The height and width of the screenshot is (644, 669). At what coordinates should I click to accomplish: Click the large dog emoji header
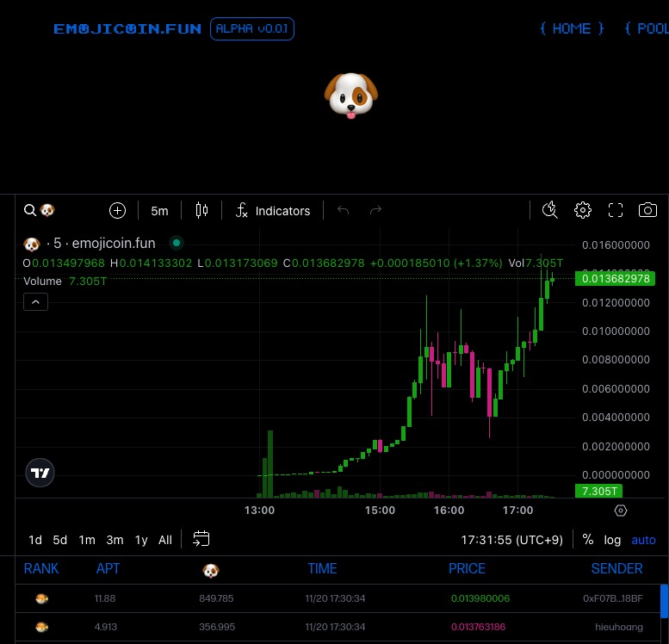click(351, 96)
